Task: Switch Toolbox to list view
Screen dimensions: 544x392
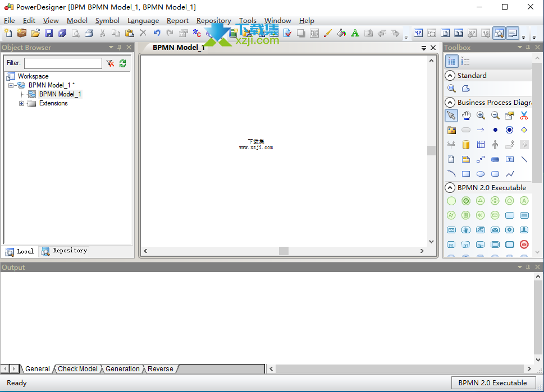Action: coord(465,61)
